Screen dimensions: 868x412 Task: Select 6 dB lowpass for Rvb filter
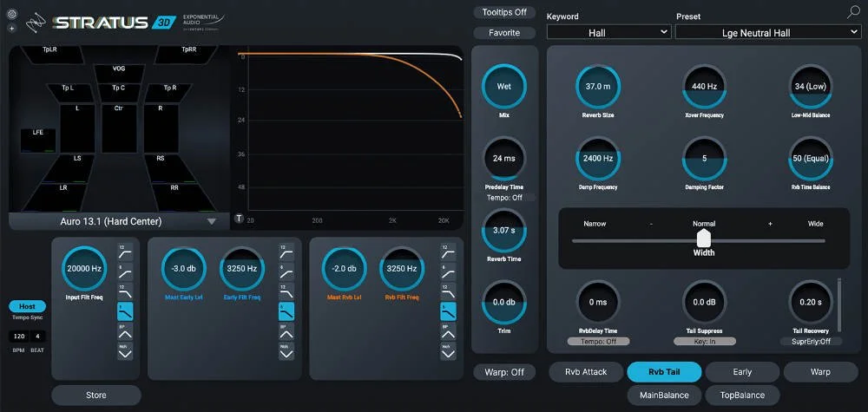click(x=449, y=311)
